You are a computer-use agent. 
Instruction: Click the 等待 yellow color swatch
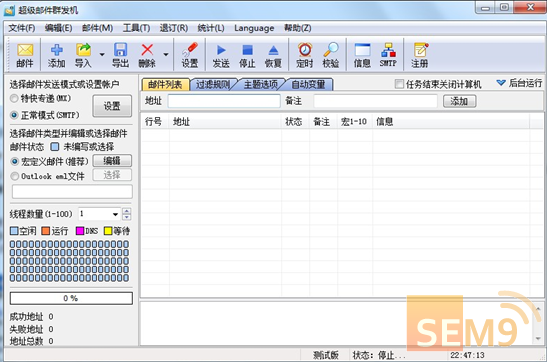pos(108,231)
